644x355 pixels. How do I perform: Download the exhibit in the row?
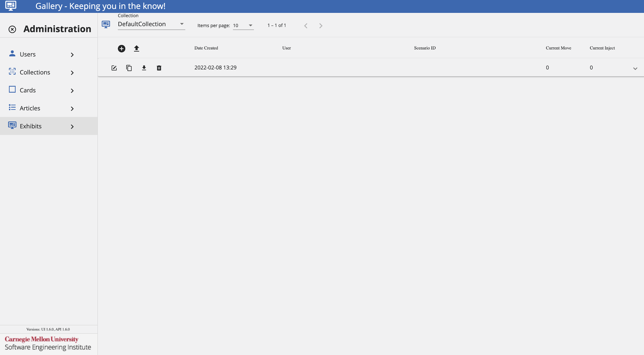click(144, 68)
